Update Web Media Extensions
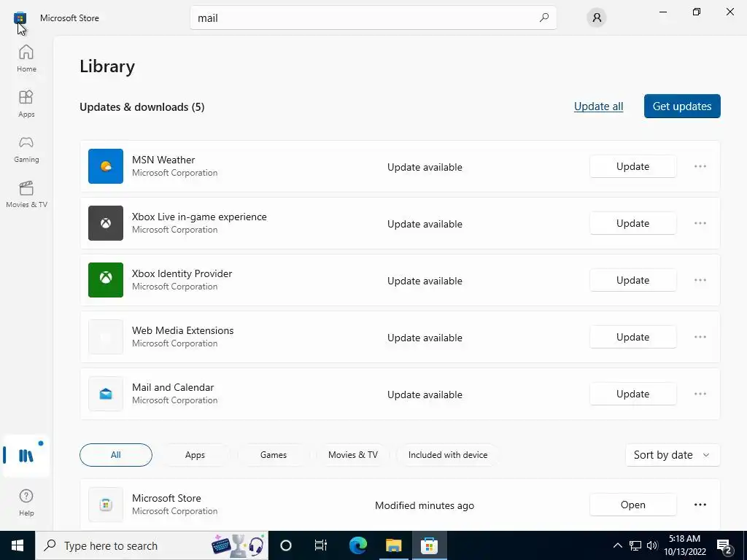 [x=632, y=337]
